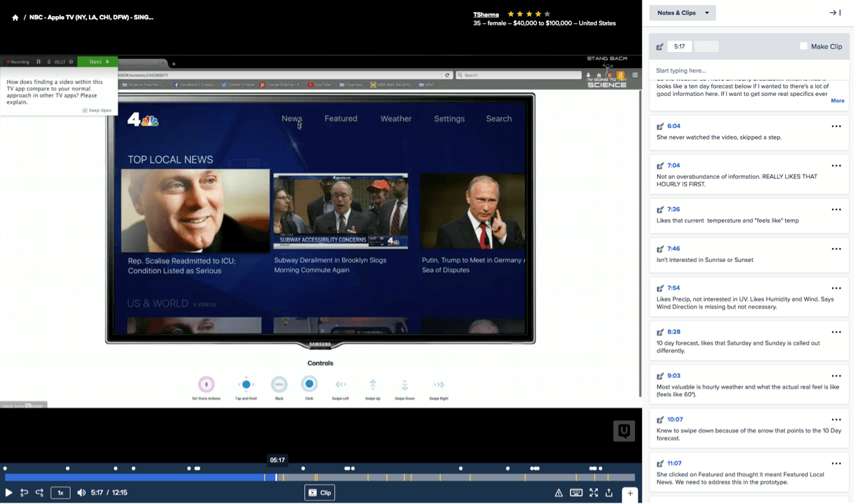Jump to the 7:54 note timestamp
The height and width of the screenshot is (504, 854).
674,288
